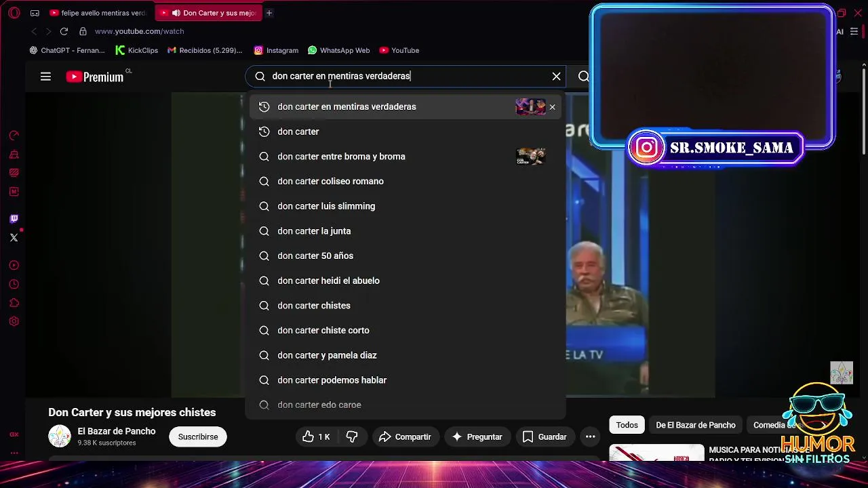Select history suggestion 'don carter'
The image size is (868, 488).
(406, 131)
